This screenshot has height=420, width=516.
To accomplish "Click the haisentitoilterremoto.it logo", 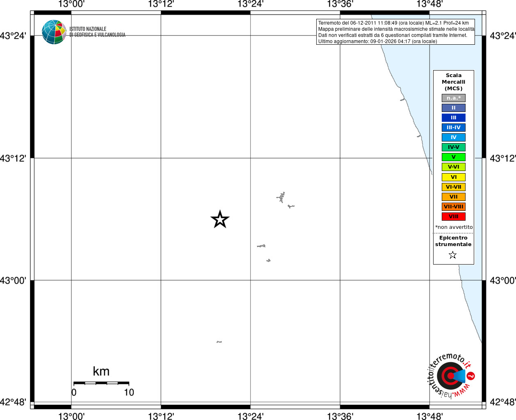I will (451, 375).
